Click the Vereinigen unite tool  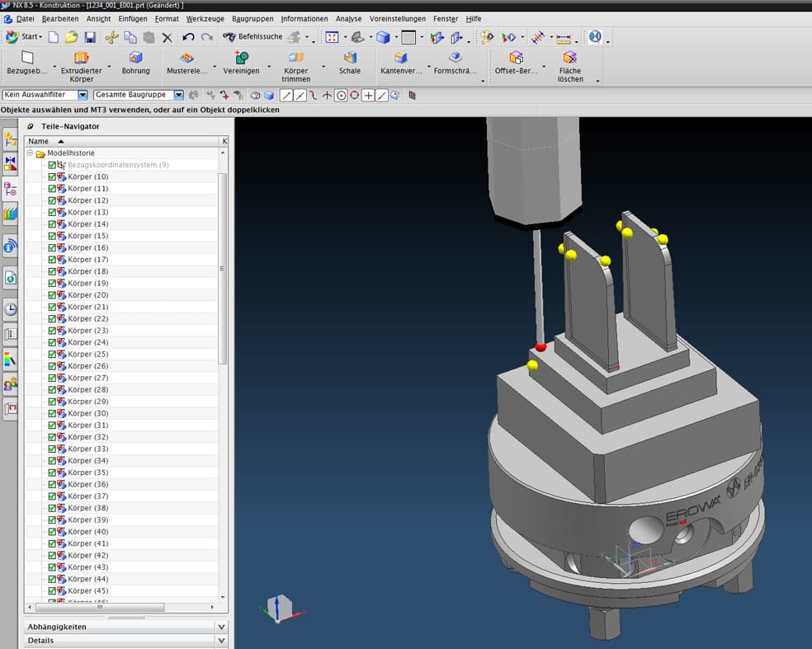tap(241, 63)
